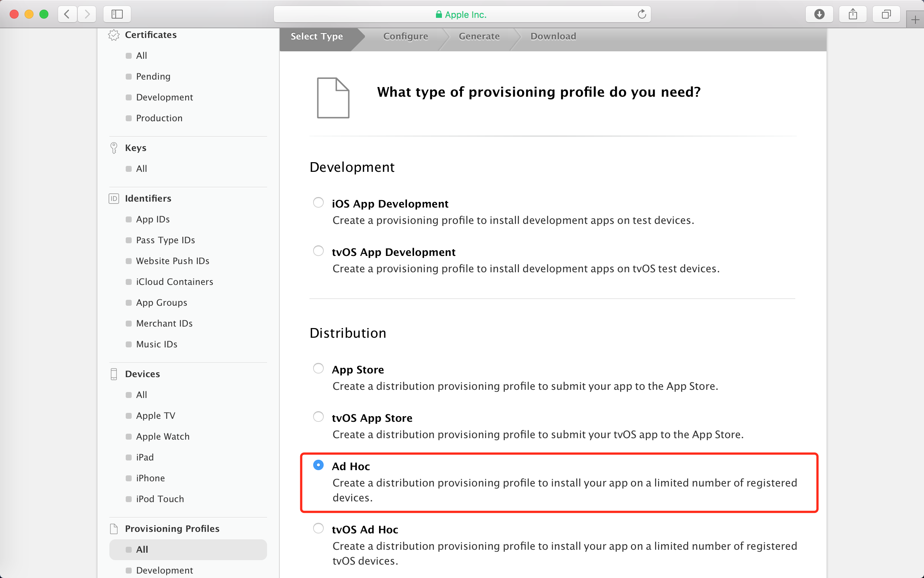
Task: Click the Ad Hoc option label
Action: pos(350,466)
